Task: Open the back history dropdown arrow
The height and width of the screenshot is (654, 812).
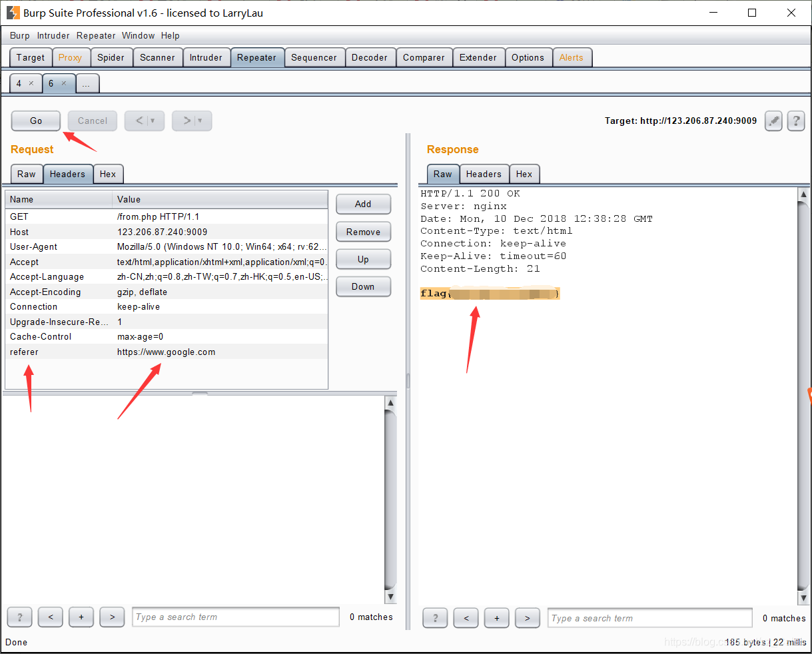Action: (x=153, y=121)
